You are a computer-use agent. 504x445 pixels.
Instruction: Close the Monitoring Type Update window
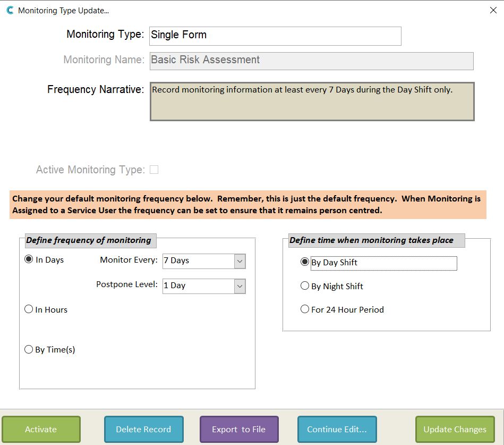493,10
